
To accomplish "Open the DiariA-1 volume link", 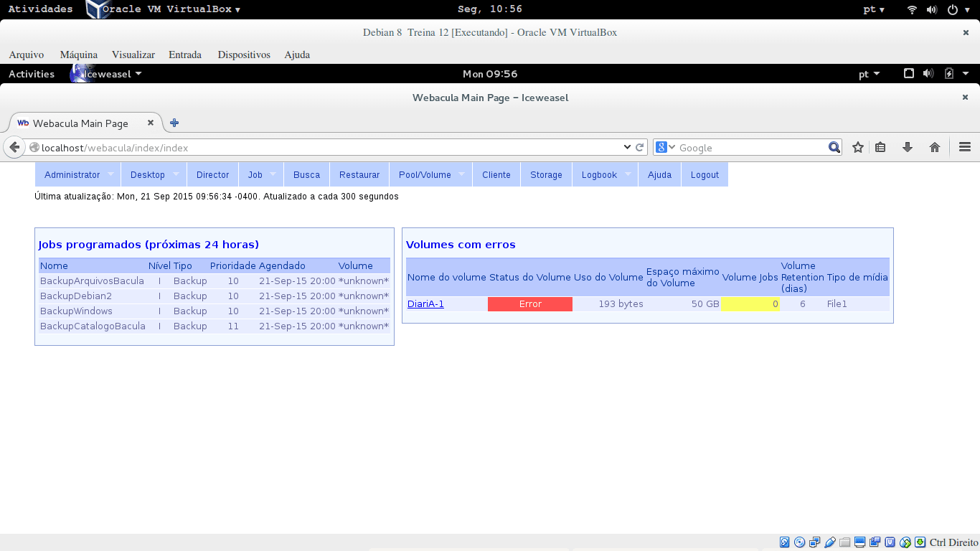I will [425, 303].
